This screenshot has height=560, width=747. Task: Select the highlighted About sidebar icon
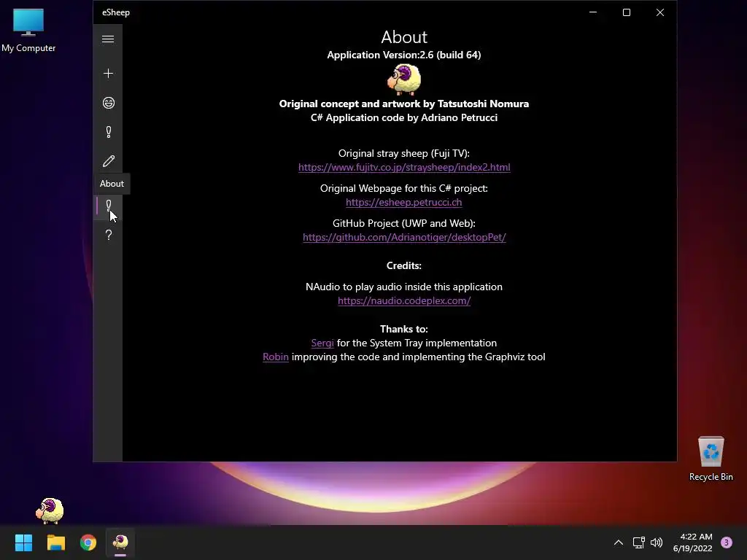109,206
